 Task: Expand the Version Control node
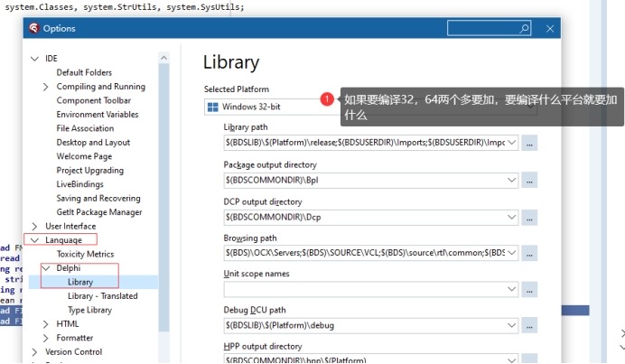tap(34, 351)
